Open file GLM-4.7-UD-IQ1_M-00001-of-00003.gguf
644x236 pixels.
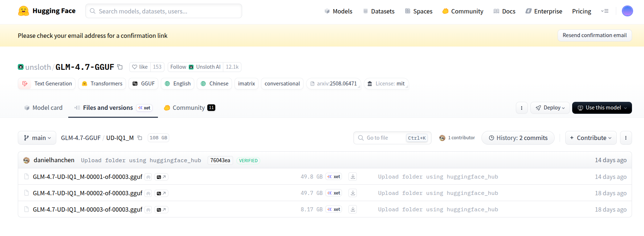click(87, 177)
